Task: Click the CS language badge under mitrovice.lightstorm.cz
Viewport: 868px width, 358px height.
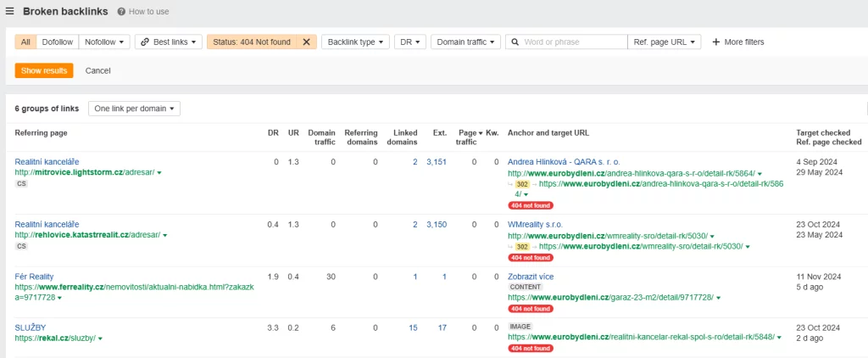Action: [21, 184]
